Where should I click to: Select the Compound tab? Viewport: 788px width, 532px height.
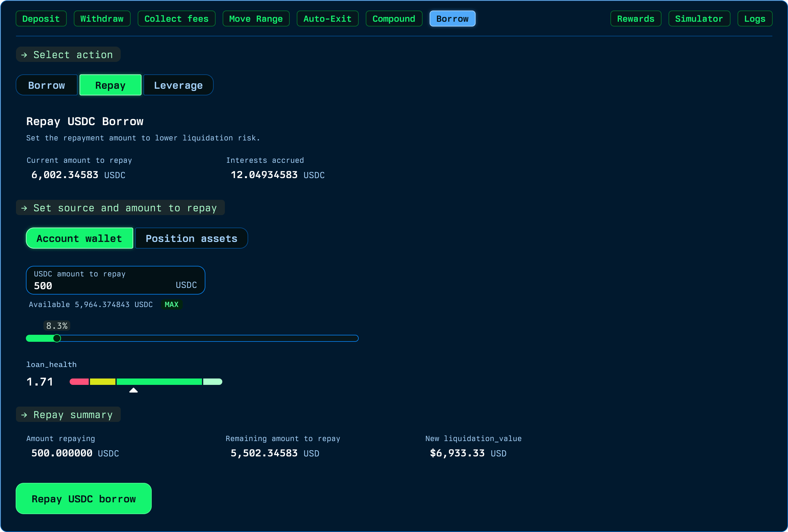394,19
